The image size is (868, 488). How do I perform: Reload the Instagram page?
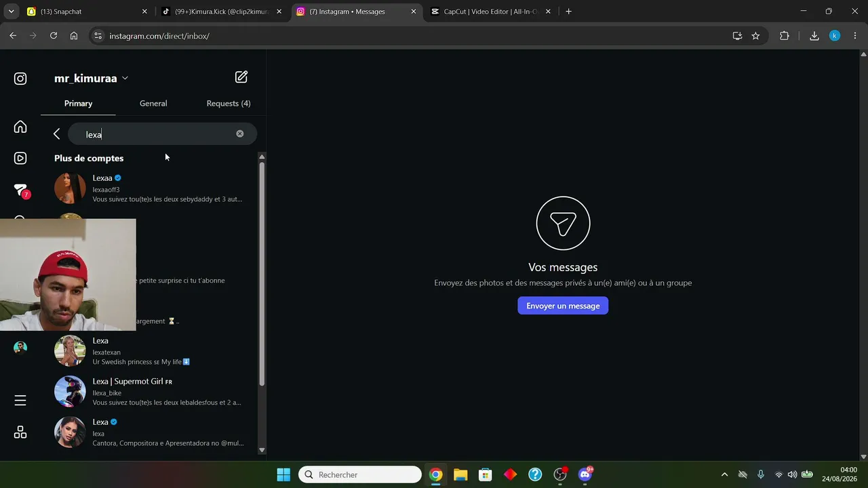pyautogui.click(x=54, y=36)
